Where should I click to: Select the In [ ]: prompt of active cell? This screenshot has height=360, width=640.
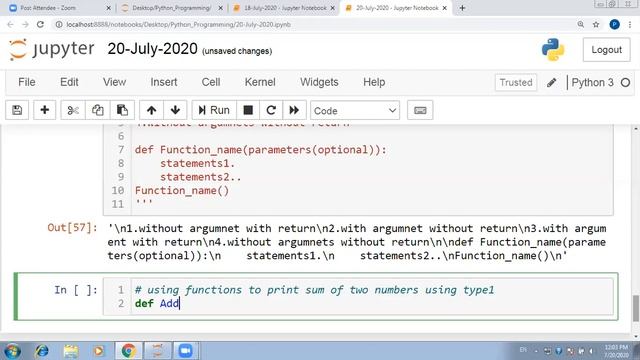point(76,290)
